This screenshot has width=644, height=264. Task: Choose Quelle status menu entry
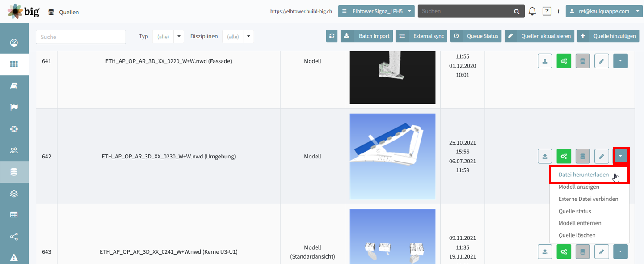575,211
